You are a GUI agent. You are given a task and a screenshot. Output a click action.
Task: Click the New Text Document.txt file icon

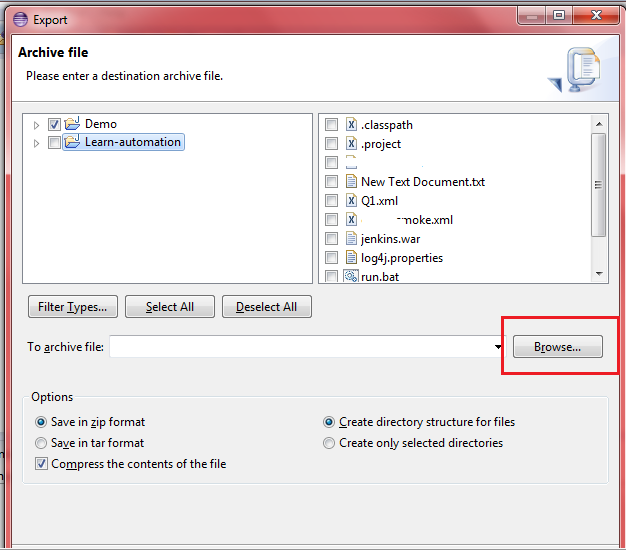[x=351, y=182]
